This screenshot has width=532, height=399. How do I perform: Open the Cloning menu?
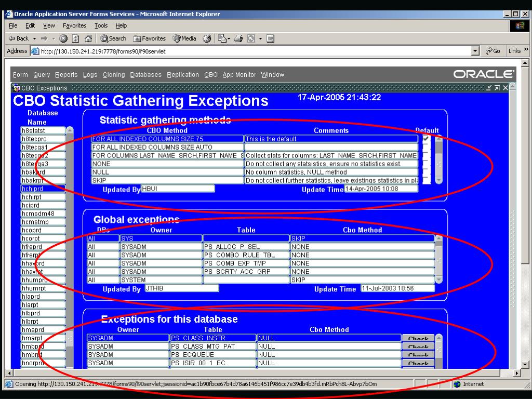click(x=114, y=75)
